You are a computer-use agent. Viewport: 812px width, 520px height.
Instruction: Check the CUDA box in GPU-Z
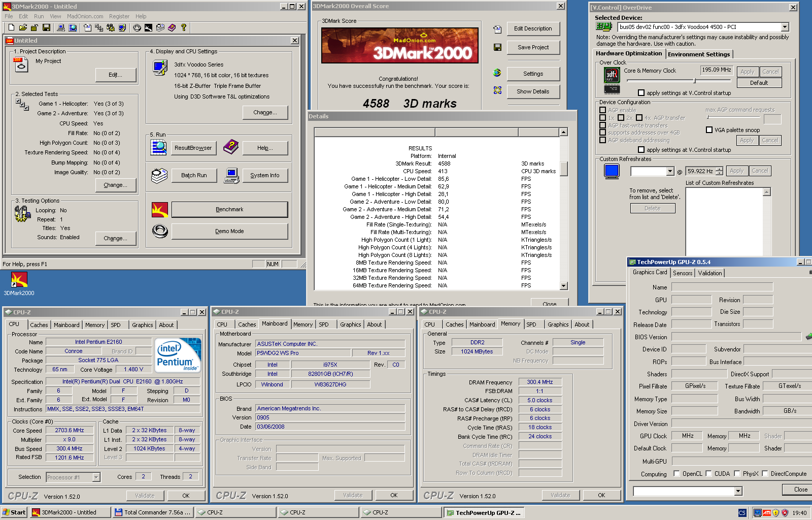708,474
